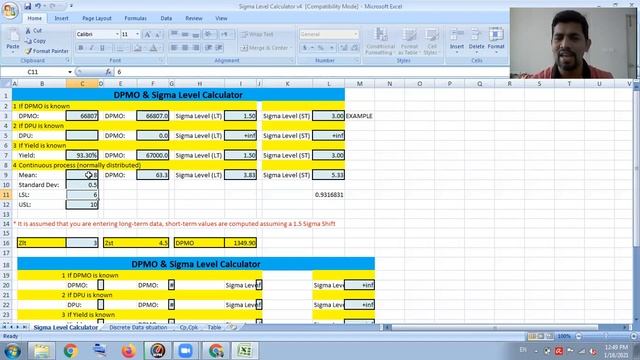Open the Format cells menu
This screenshot has height=360, width=640.
496,40
